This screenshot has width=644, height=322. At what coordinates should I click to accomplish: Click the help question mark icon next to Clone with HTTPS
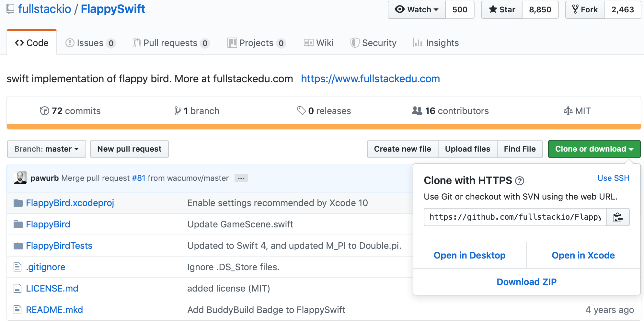pyautogui.click(x=520, y=181)
